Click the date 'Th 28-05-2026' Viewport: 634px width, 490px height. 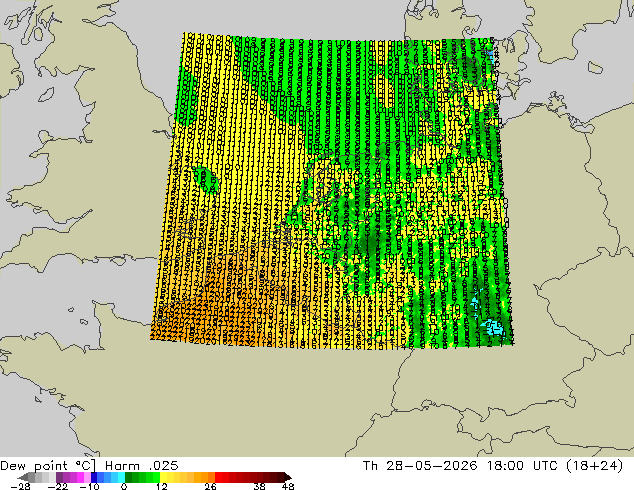pyautogui.click(x=420, y=466)
